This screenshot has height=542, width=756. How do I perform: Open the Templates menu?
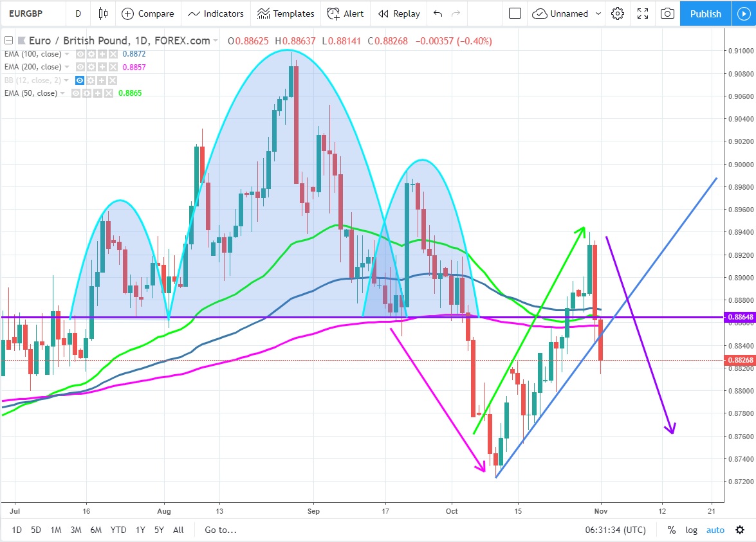(x=286, y=14)
